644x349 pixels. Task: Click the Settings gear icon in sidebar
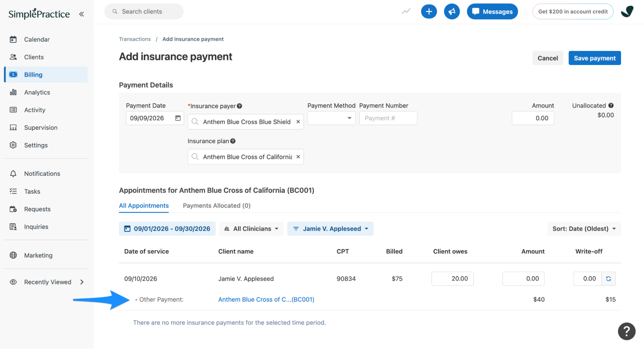pos(13,145)
